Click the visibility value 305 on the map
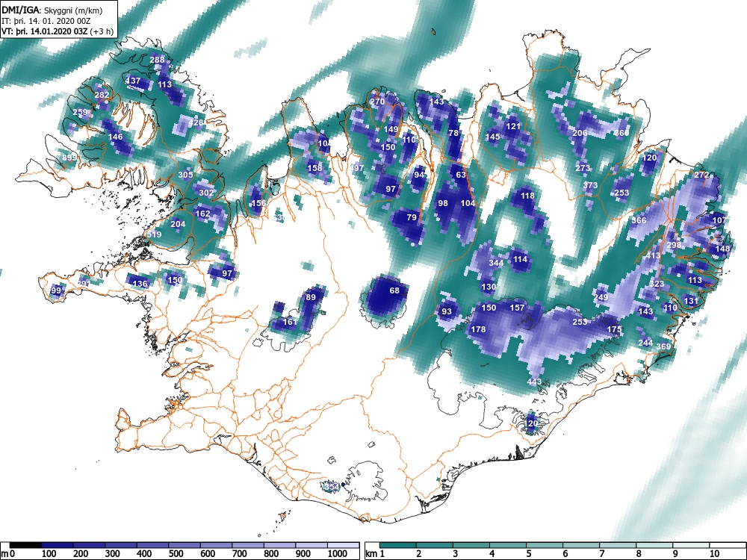This screenshot has height=560, width=747. point(185,175)
